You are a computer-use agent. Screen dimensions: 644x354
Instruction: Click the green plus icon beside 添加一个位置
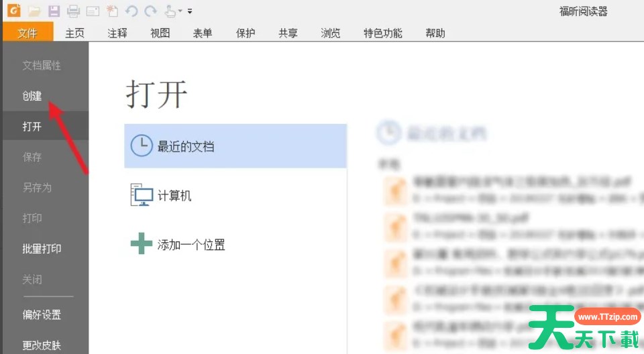pos(142,243)
